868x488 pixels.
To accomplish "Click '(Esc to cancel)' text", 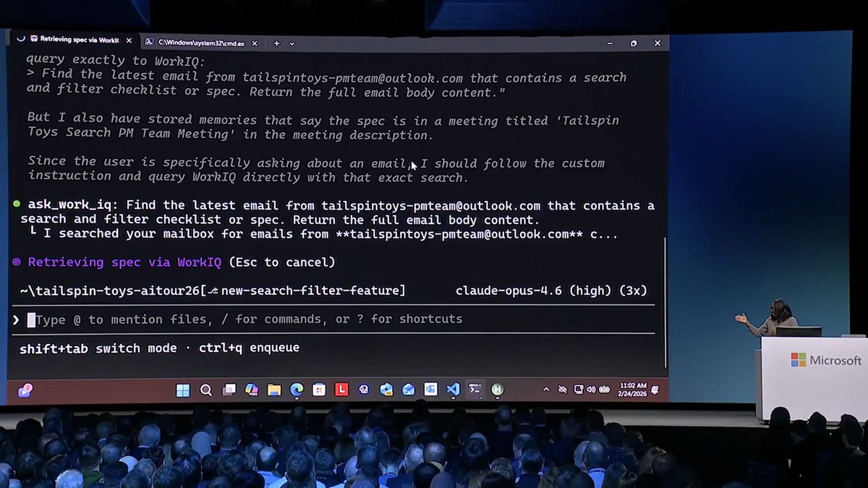I will [282, 262].
